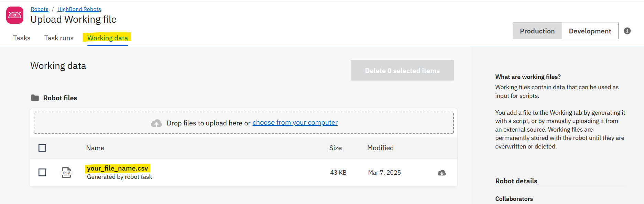Click the upload cloud icon in drop zone

[156, 123]
